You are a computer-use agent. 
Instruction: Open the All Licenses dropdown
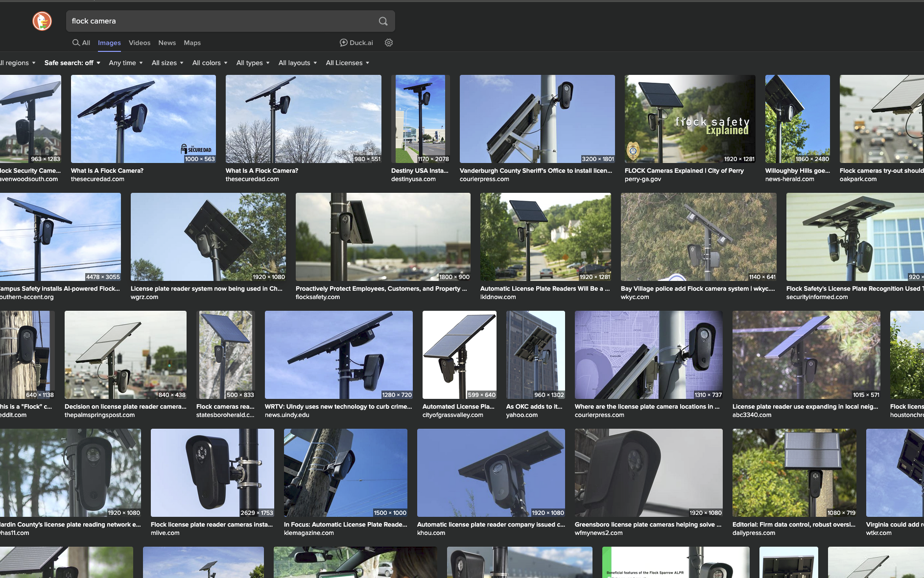(x=348, y=63)
